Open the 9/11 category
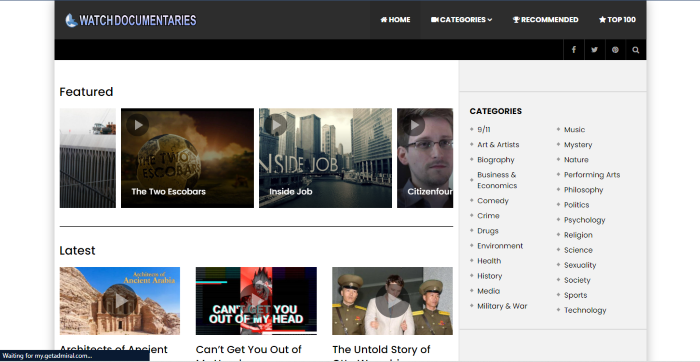The width and height of the screenshot is (700, 362). (483, 129)
